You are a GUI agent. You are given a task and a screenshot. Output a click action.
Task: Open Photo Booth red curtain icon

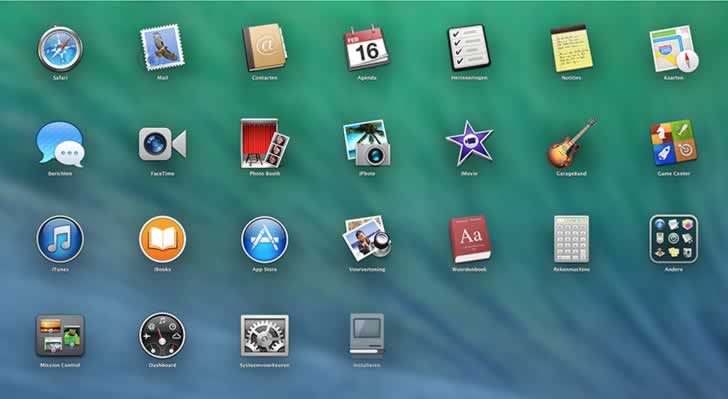click(265, 143)
